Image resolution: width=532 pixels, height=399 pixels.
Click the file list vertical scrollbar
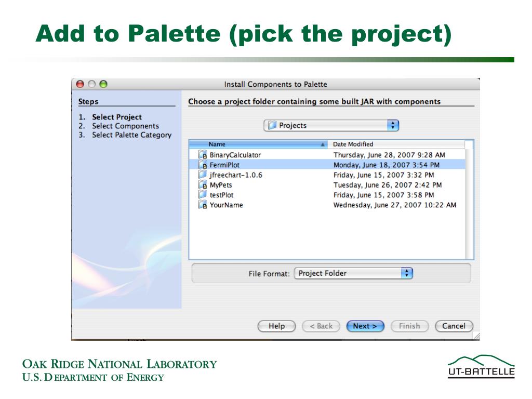click(469, 204)
